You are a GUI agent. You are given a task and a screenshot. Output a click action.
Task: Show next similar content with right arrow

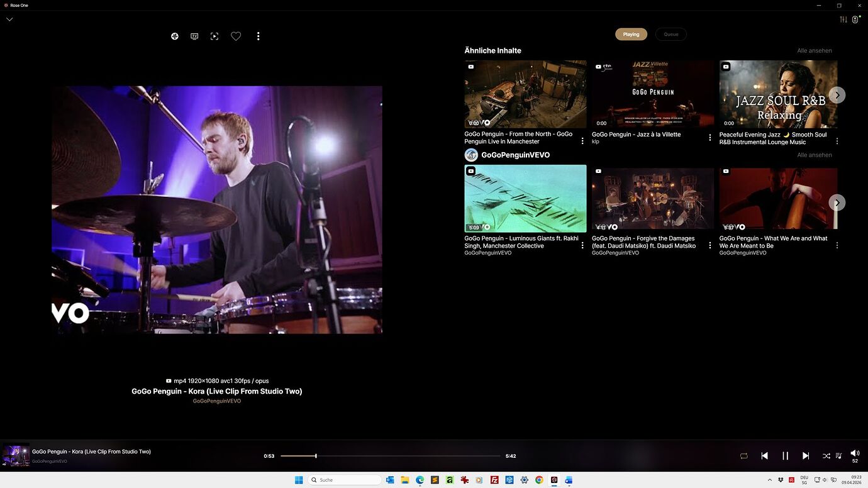(x=837, y=95)
